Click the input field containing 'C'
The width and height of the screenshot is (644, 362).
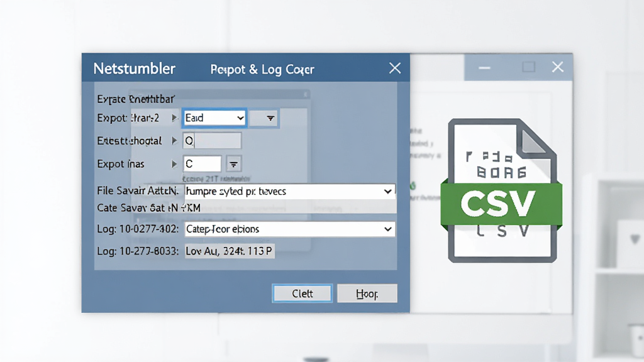pos(202,164)
